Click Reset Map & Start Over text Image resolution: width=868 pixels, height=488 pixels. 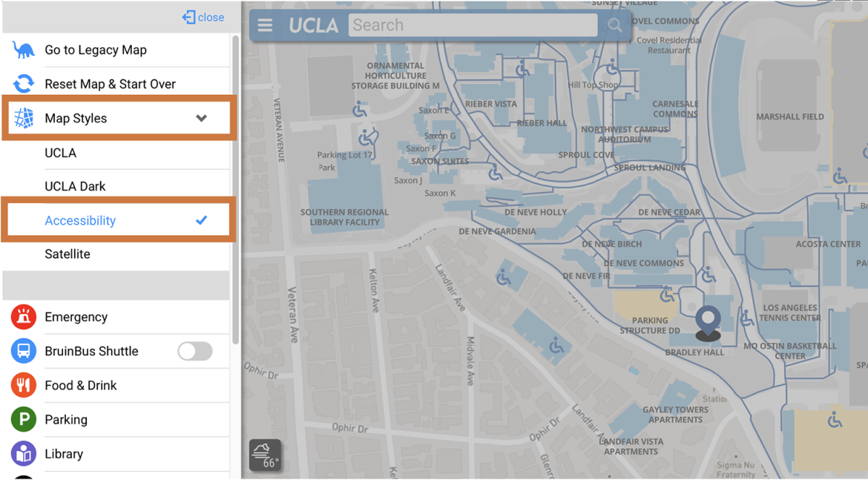110,84
